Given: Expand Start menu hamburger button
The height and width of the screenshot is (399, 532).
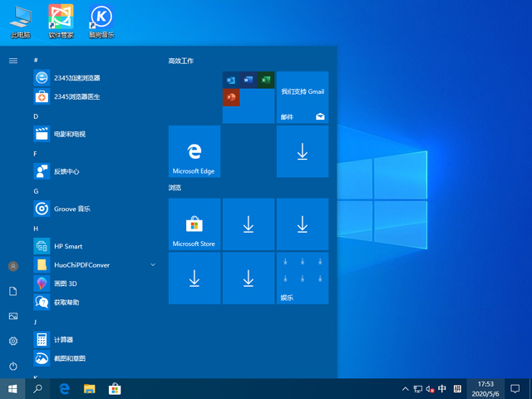Looking at the screenshot, I should tap(13, 61).
